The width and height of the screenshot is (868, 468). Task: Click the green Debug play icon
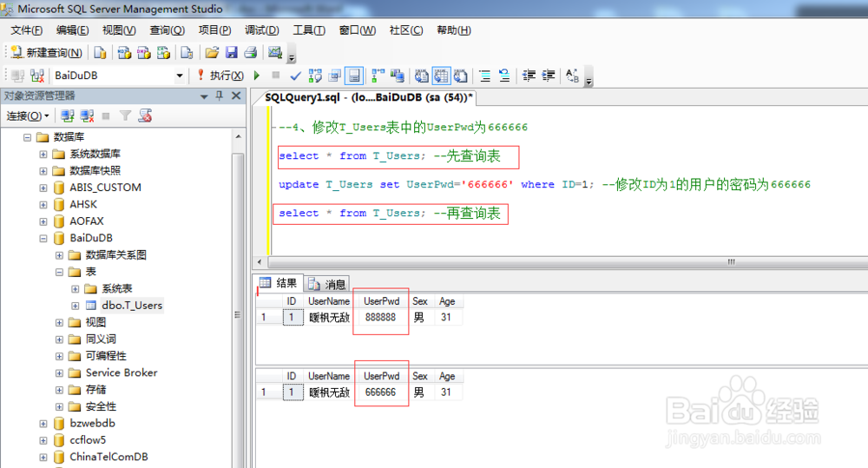(x=257, y=76)
